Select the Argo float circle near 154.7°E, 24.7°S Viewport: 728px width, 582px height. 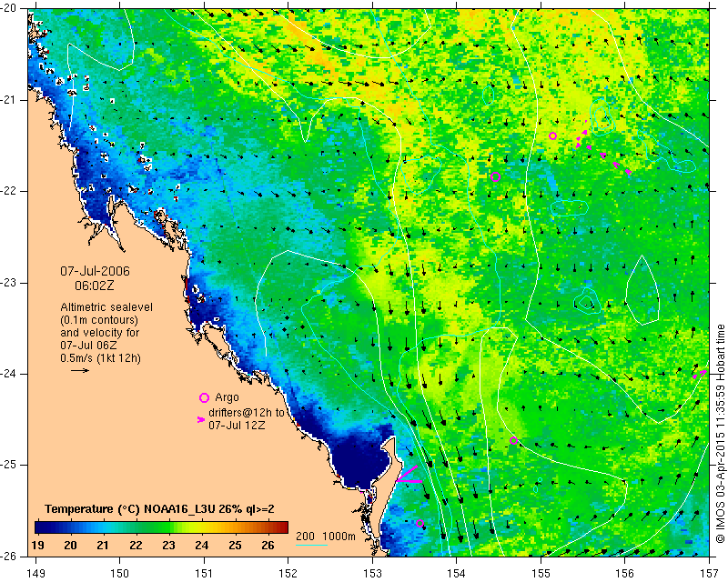pyautogui.click(x=513, y=440)
